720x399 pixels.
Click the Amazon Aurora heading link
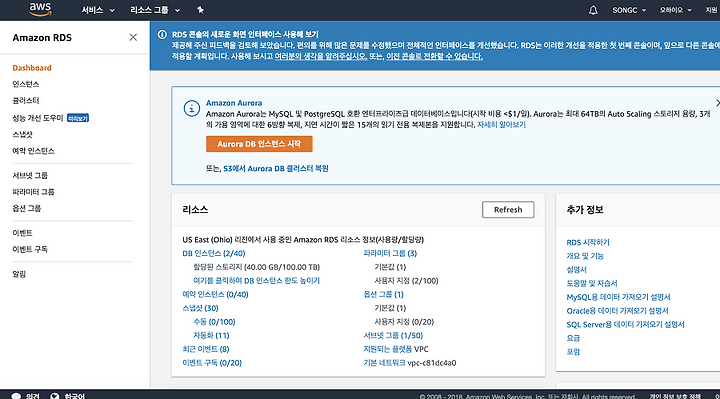[234, 103]
